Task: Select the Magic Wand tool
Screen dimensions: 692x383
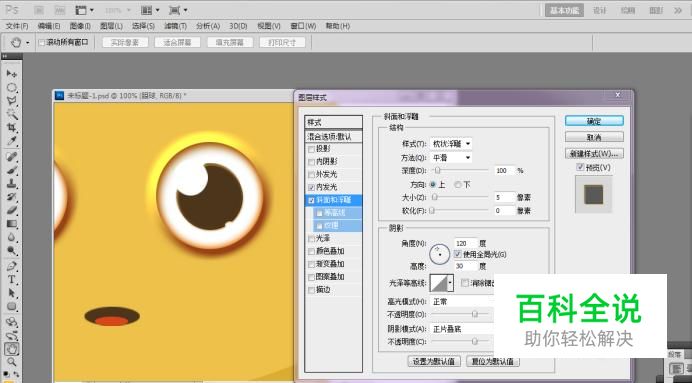Action: click(x=11, y=114)
